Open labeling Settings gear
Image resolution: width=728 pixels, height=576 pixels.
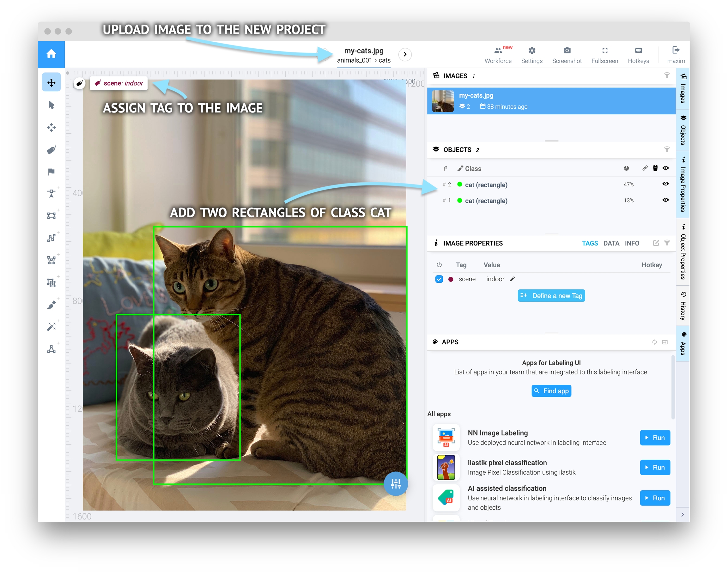532,55
